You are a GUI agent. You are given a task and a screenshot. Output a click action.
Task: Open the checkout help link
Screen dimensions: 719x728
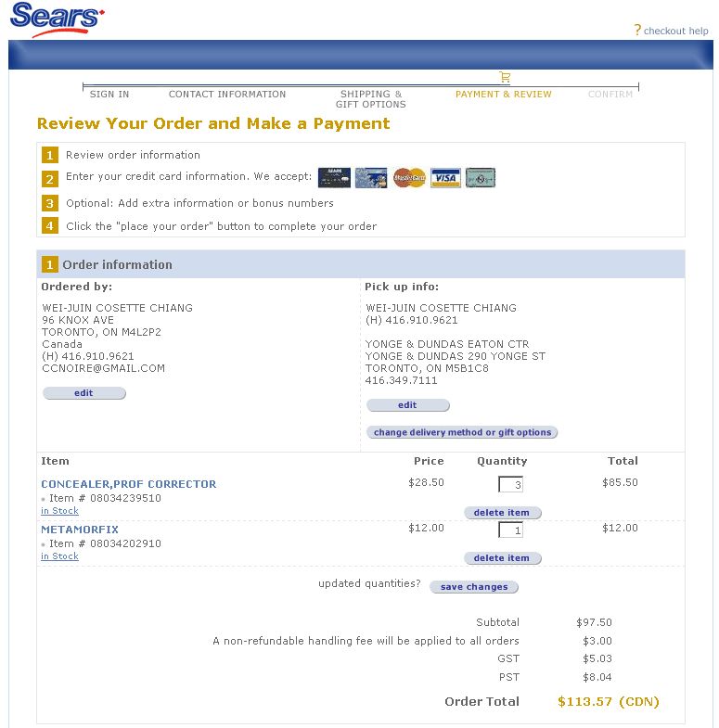pos(675,31)
